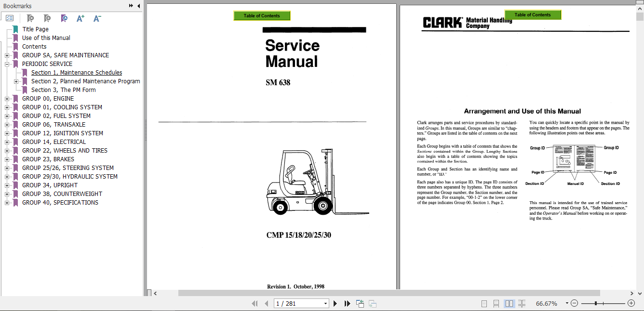The image size is (644, 311).
Task: Click the zoom in plus icon
Action: click(x=631, y=303)
